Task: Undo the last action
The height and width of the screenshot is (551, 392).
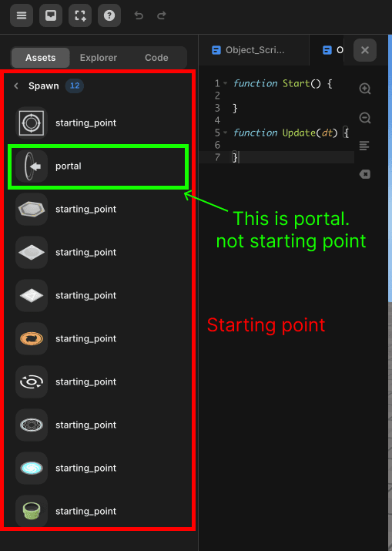Action: (139, 15)
